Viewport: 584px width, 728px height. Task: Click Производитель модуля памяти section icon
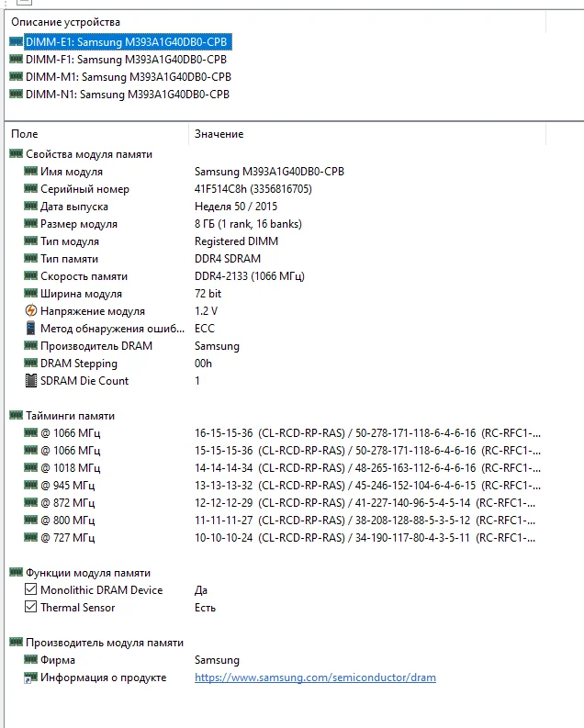point(17,642)
